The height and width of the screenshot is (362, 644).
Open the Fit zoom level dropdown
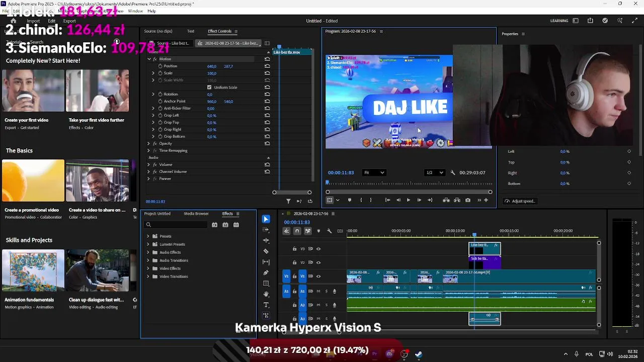(x=374, y=172)
